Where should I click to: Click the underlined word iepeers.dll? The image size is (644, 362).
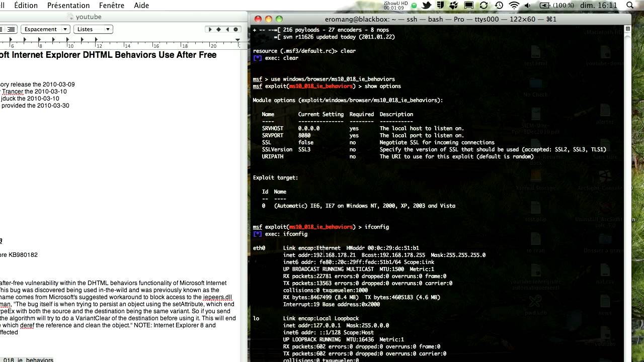click(x=217, y=297)
